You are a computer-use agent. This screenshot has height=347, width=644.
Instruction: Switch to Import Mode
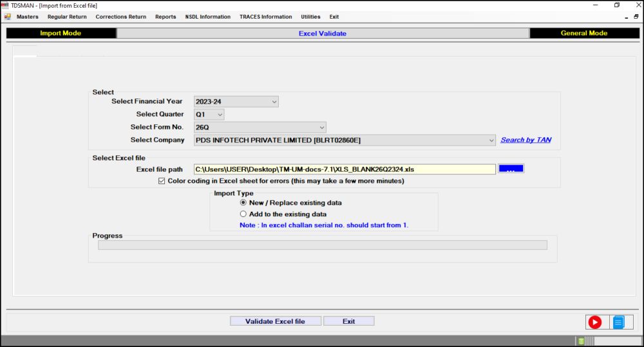point(61,33)
